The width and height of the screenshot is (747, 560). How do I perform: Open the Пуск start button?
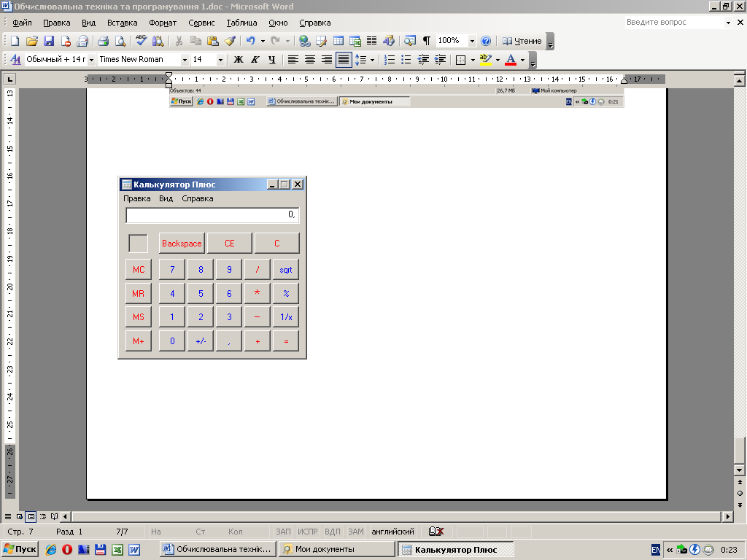click(20, 549)
